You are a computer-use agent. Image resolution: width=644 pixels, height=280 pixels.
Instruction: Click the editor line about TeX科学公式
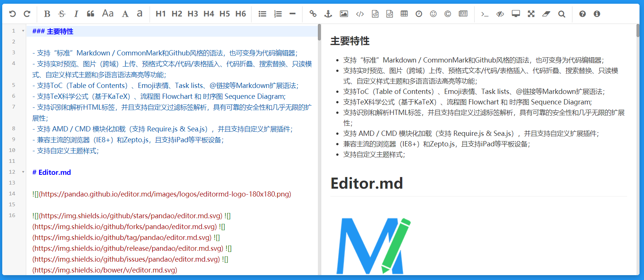[159, 96]
